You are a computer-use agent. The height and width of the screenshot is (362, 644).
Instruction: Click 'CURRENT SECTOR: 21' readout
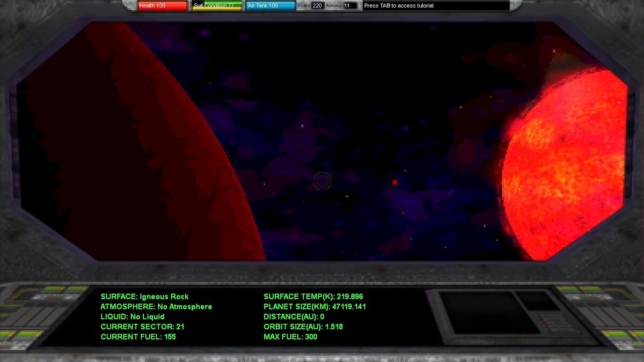(x=143, y=327)
